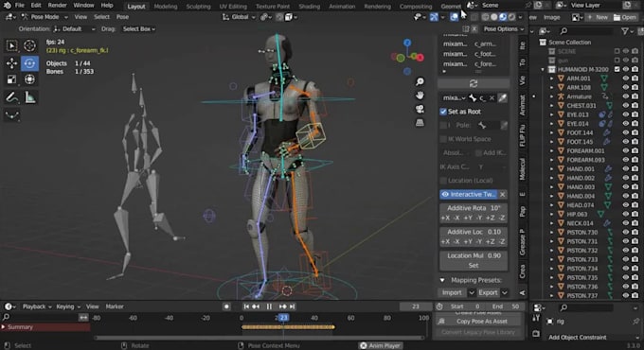Click the refresh bones list icon
The width and height of the screenshot is (644, 350).
click(x=474, y=83)
